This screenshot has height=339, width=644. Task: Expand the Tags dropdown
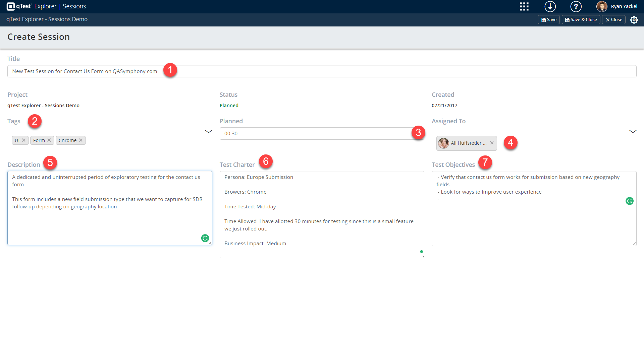point(208,131)
